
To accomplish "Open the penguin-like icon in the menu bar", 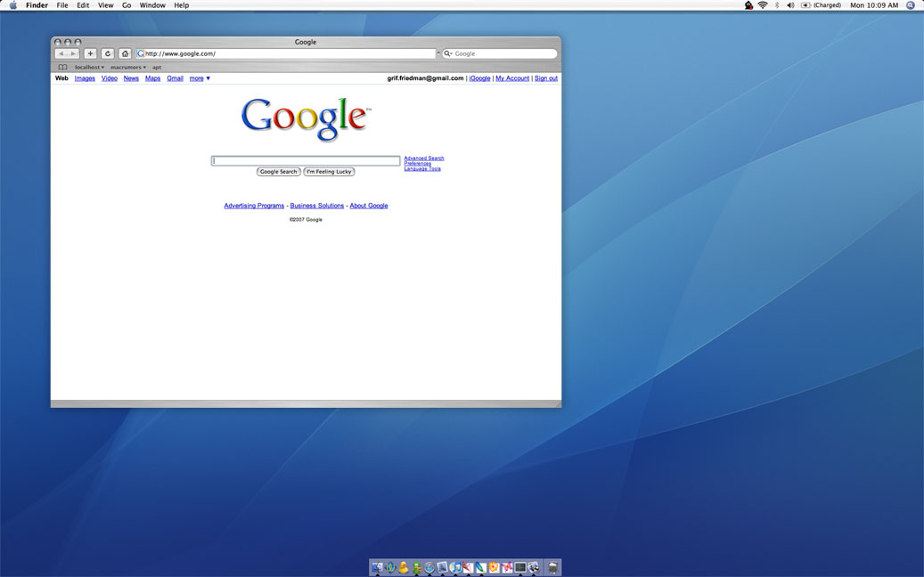I will [x=748, y=5].
